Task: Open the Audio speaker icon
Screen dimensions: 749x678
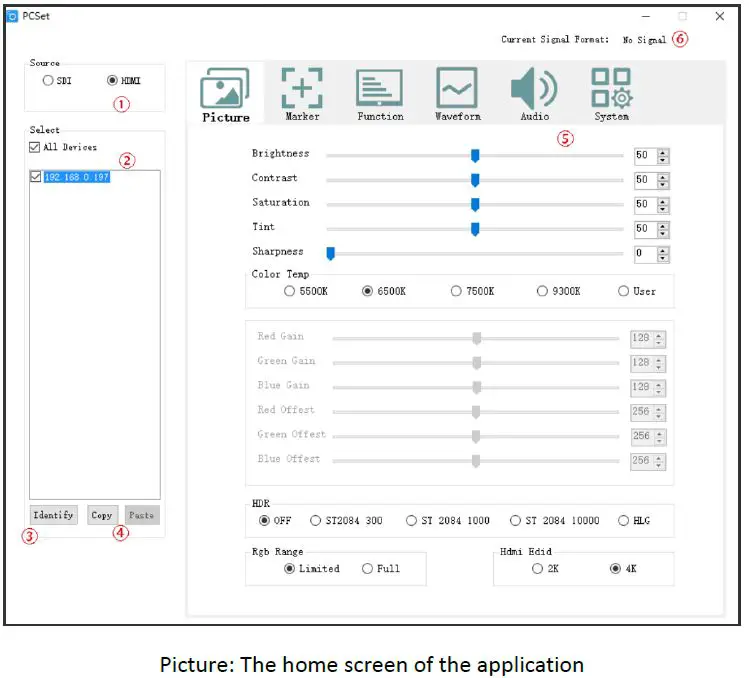Action: pos(534,90)
